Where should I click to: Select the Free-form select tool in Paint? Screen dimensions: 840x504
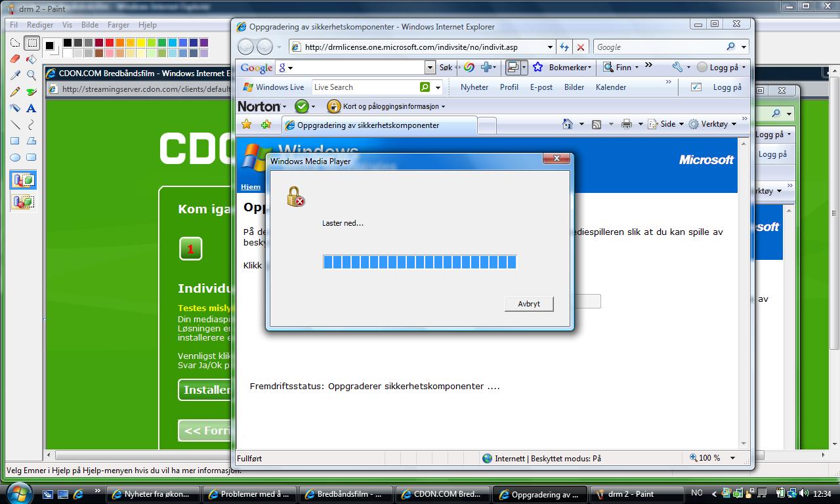tap(15, 43)
